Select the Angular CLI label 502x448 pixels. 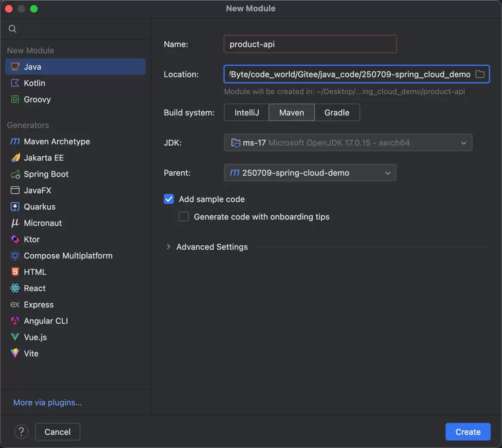click(46, 321)
